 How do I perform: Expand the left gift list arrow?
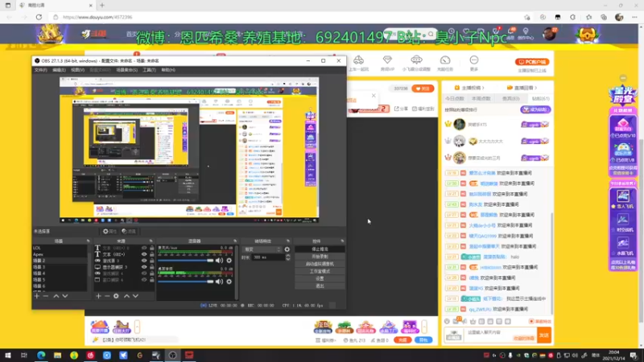pyautogui.click(x=137, y=327)
